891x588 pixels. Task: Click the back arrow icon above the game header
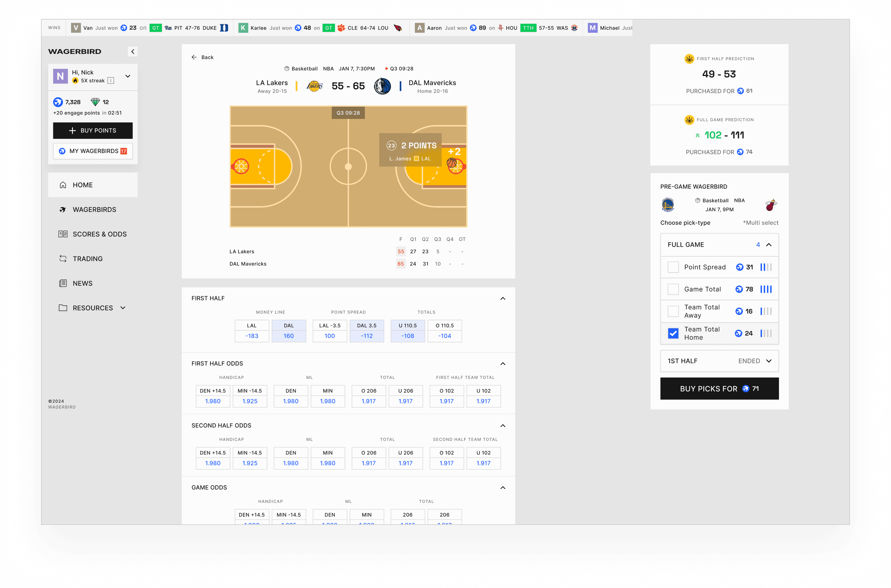194,57
